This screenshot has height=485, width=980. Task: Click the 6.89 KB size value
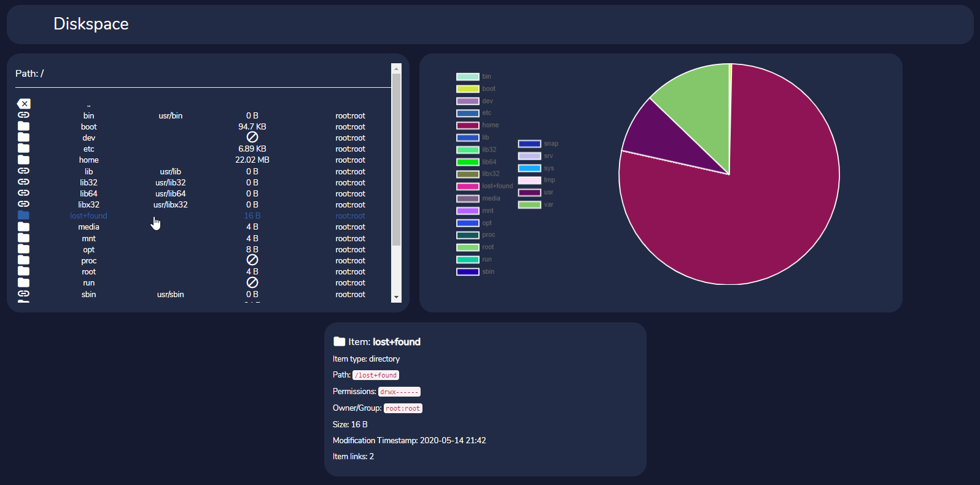(x=252, y=149)
